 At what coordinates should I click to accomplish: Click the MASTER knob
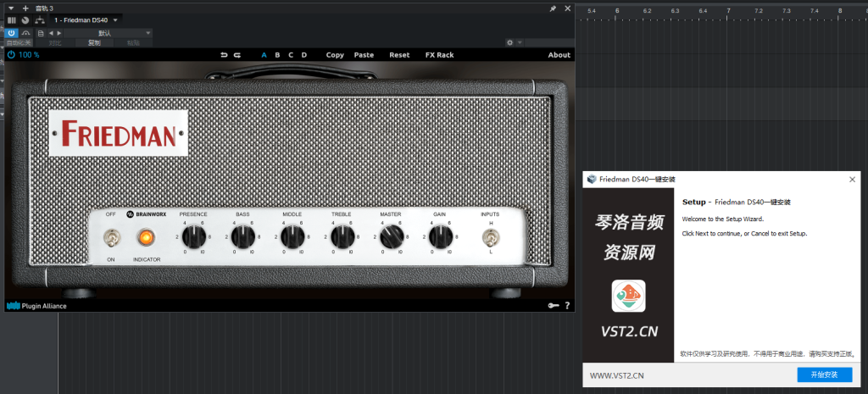pos(392,237)
